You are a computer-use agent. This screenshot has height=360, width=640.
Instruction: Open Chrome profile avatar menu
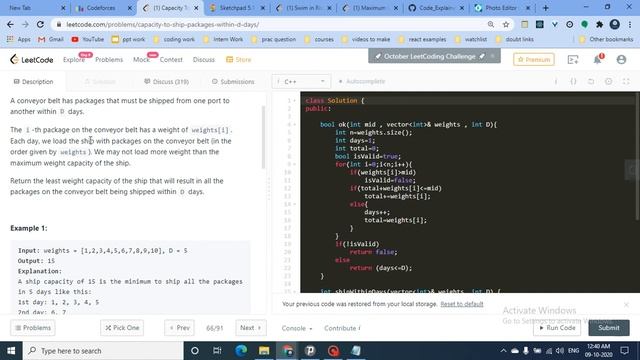(614, 24)
